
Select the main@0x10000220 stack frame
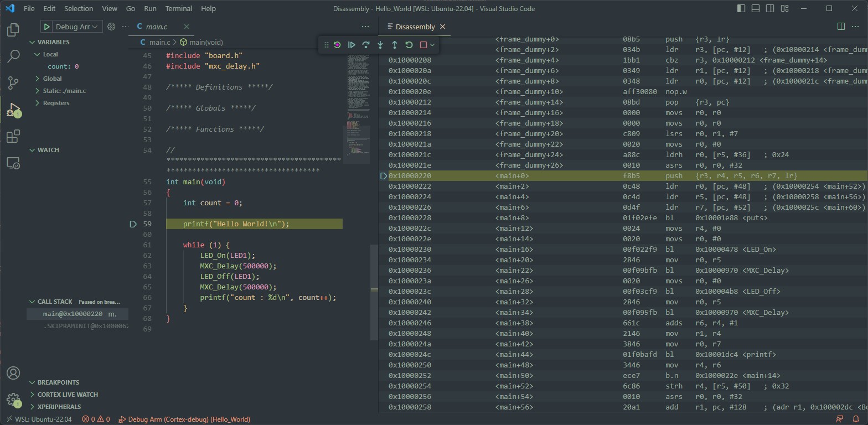tap(77, 314)
